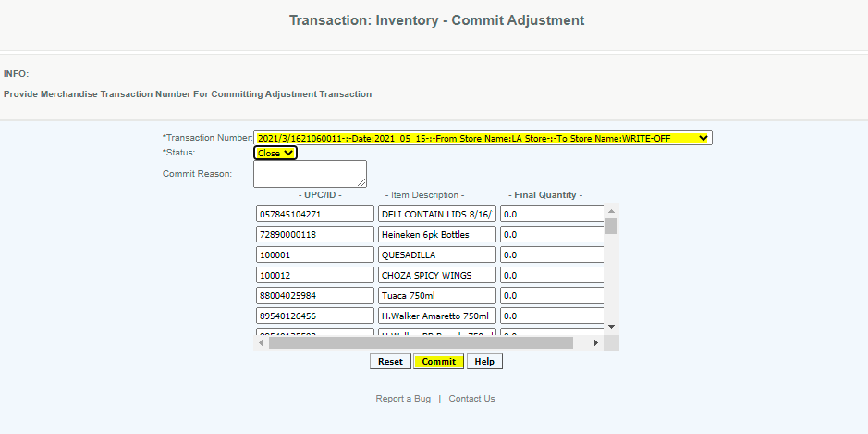Edit Final Quantity for H.Walker Amaretto 750ml
868x434 pixels.
point(552,316)
